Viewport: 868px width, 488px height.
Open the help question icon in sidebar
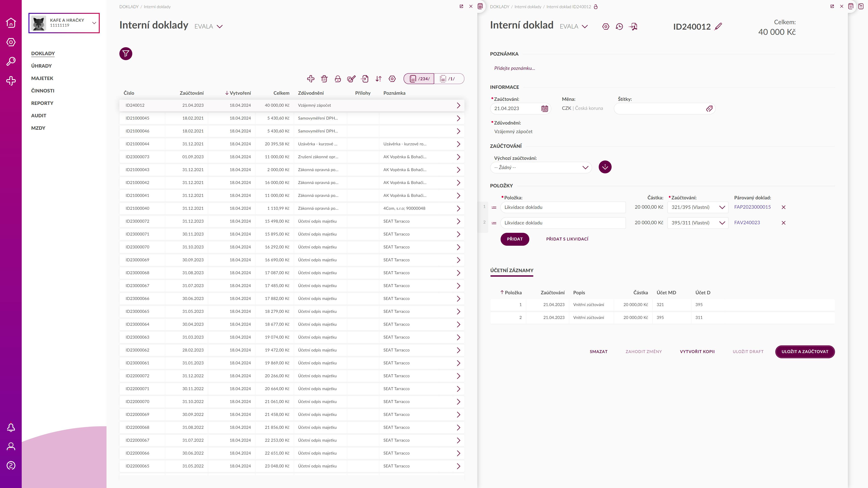tap(11, 466)
